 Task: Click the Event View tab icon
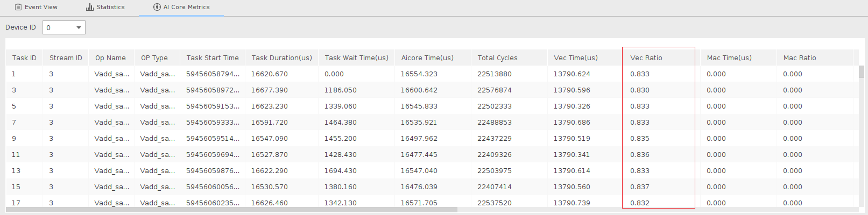pos(18,7)
